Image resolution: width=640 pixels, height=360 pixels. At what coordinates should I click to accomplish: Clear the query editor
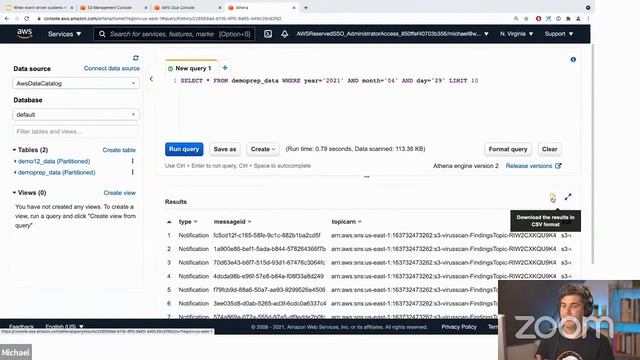click(x=549, y=149)
